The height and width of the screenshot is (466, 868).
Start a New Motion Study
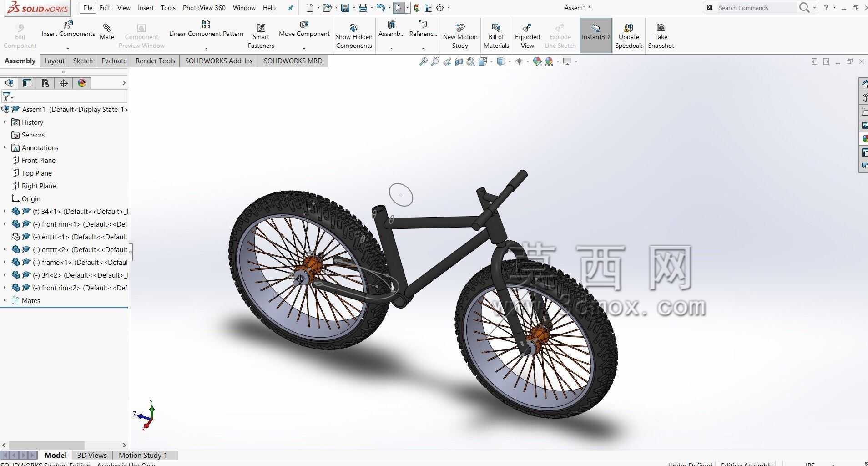[460, 36]
